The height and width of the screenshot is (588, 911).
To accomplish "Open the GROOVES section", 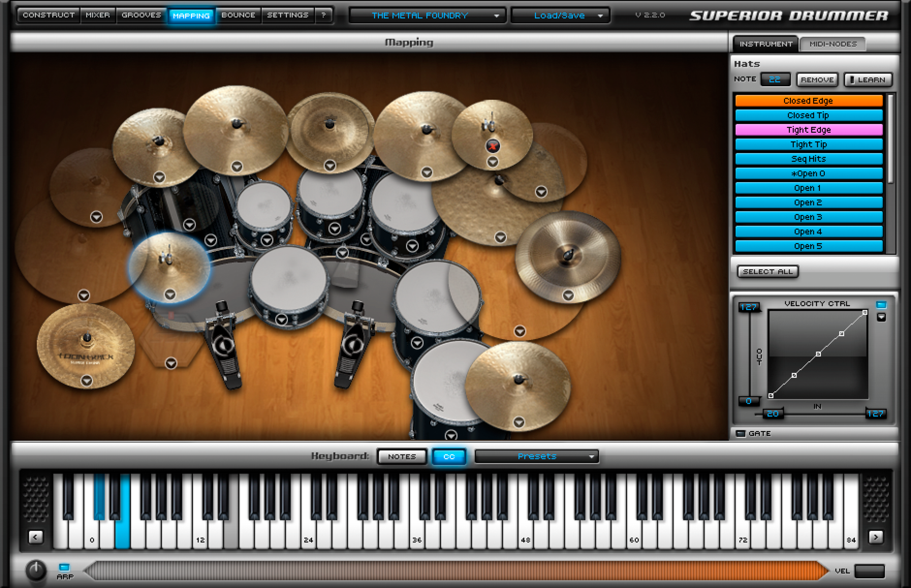I will (x=141, y=15).
